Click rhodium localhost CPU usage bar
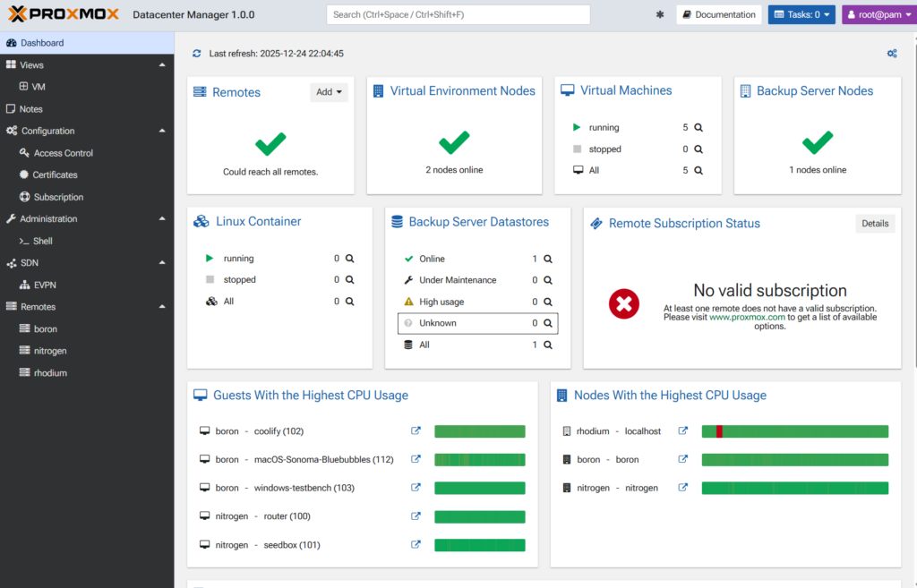917x588 pixels. [x=794, y=431]
